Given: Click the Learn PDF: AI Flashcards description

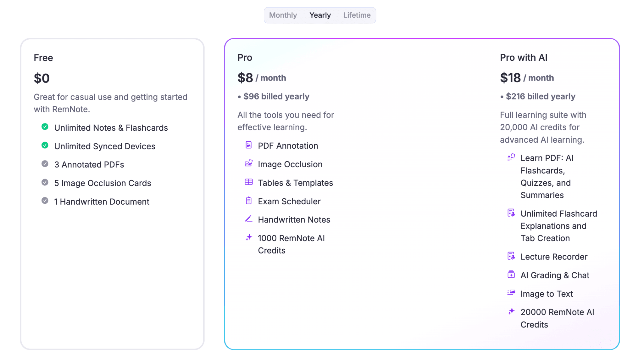Looking at the screenshot, I should (547, 177).
